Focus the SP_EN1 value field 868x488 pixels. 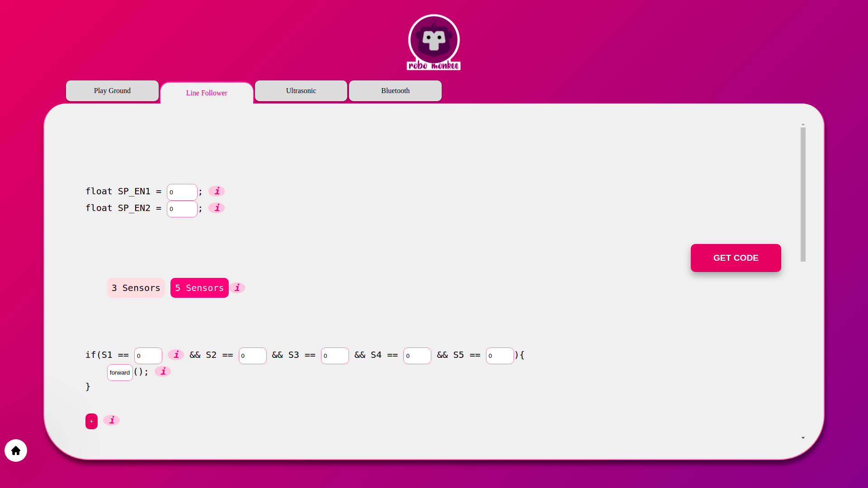[182, 192]
